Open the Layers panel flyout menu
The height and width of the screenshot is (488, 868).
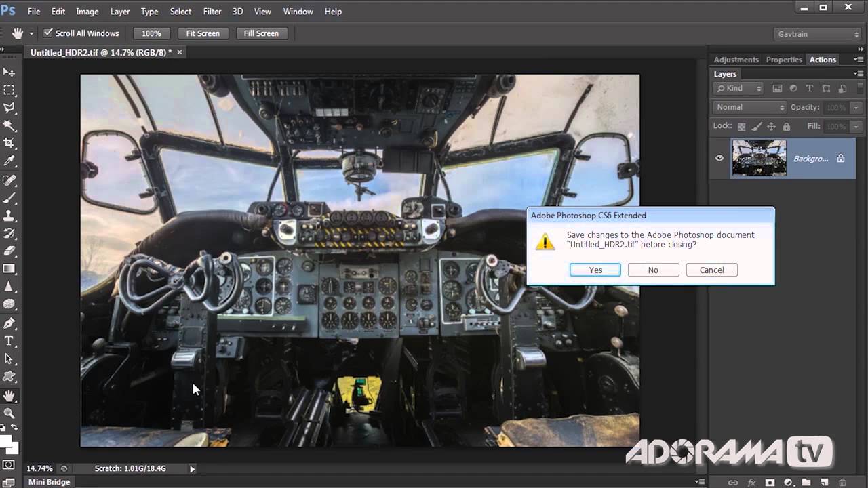[858, 73]
